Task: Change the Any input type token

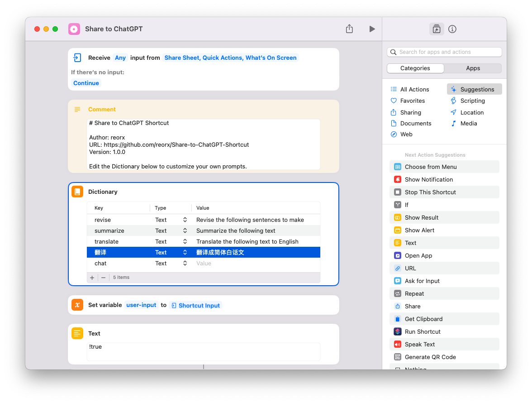Action: (x=120, y=58)
